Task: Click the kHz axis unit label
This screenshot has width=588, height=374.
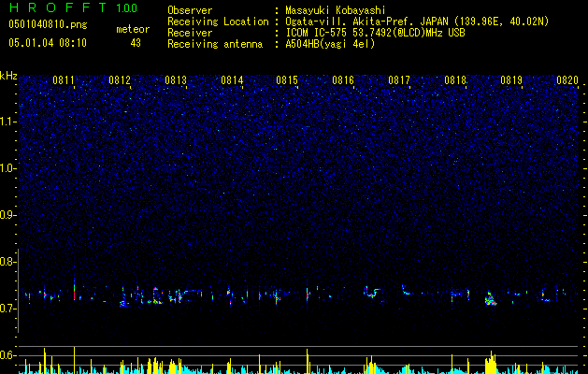Action: coord(8,76)
